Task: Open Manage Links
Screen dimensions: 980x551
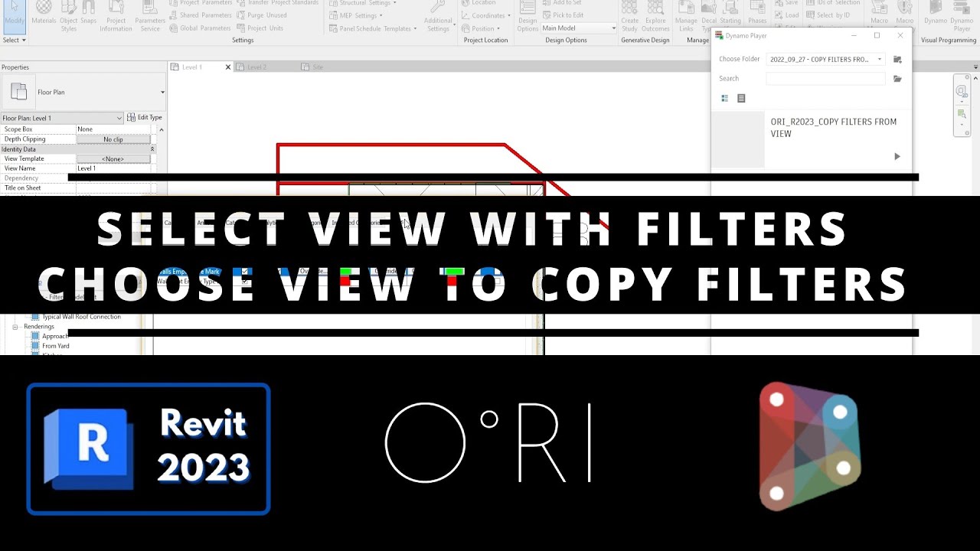Action: (x=686, y=15)
